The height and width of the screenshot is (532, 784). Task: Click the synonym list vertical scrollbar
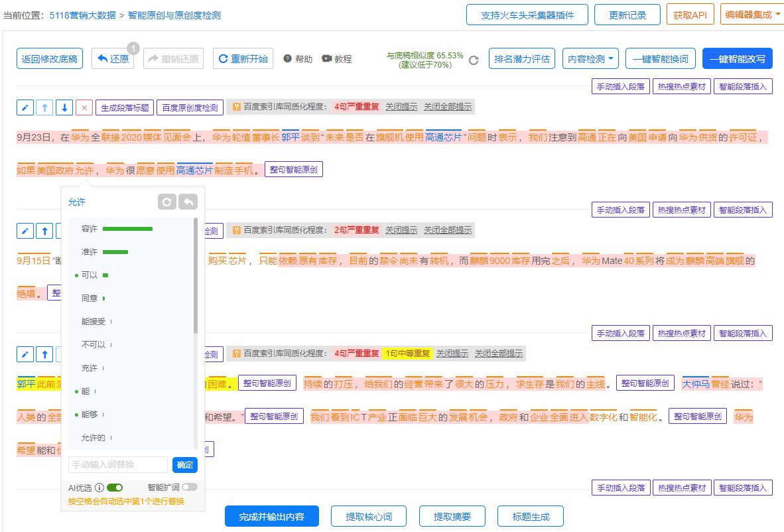pyautogui.click(x=196, y=275)
